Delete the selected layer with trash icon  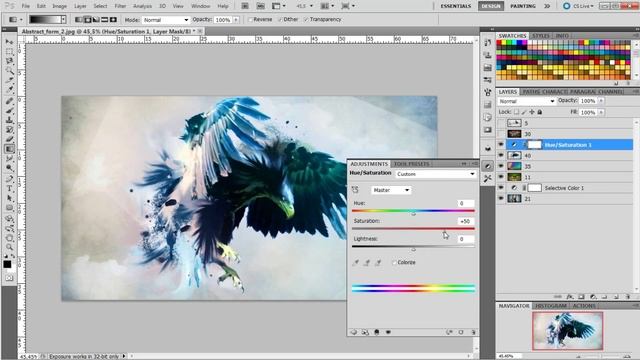pyautogui.click(x=628, y=297)
